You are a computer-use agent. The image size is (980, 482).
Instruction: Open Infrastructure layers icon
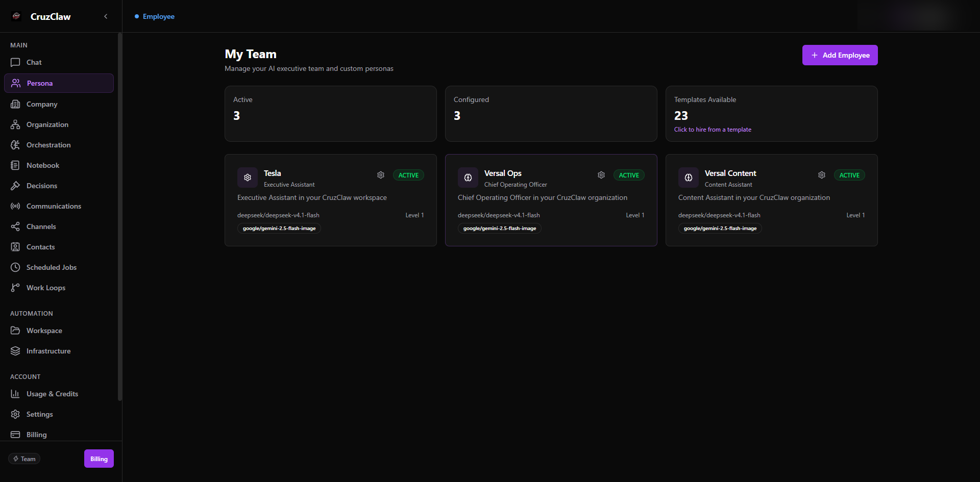[x=15, y=351]
